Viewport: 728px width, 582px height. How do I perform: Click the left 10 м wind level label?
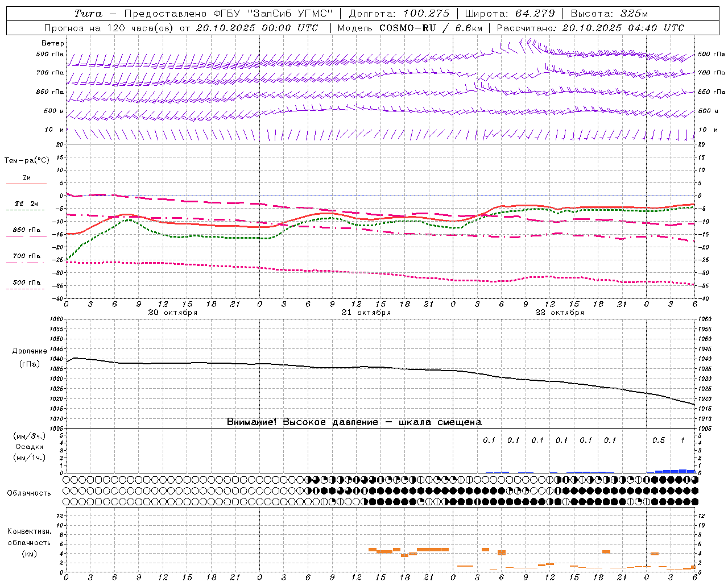point(54,130)
